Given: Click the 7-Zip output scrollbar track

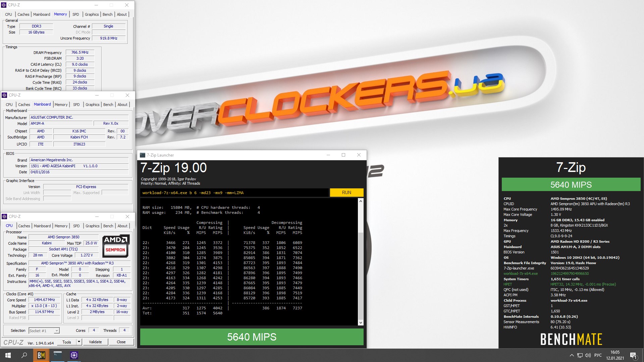Looking at the screenshot, I should (361, 261).
